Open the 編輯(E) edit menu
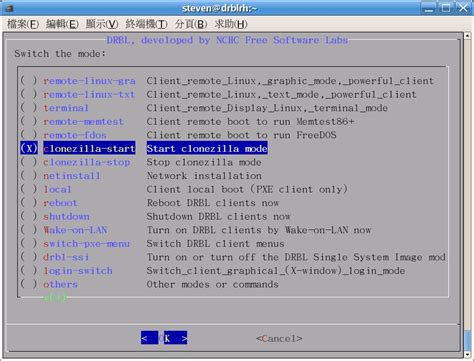This screenshot has height=361, width=474. pos(62,24)
